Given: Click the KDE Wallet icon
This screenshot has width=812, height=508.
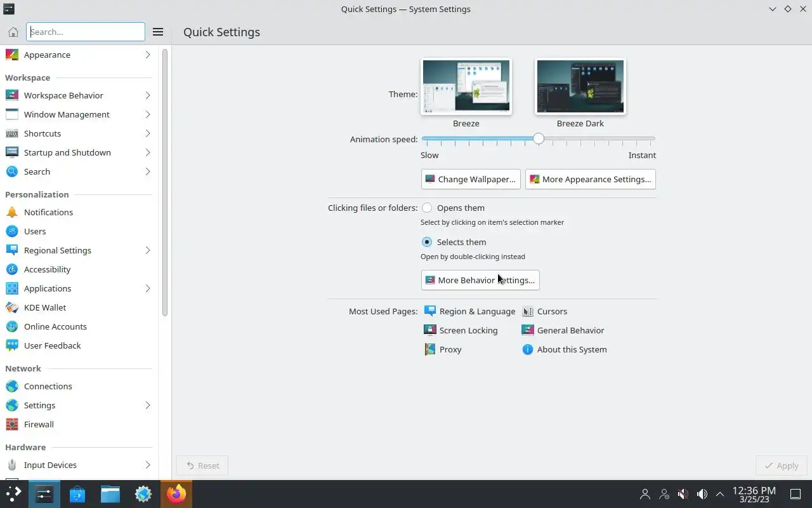Looking at the screenshot, I should coord(12,307).
